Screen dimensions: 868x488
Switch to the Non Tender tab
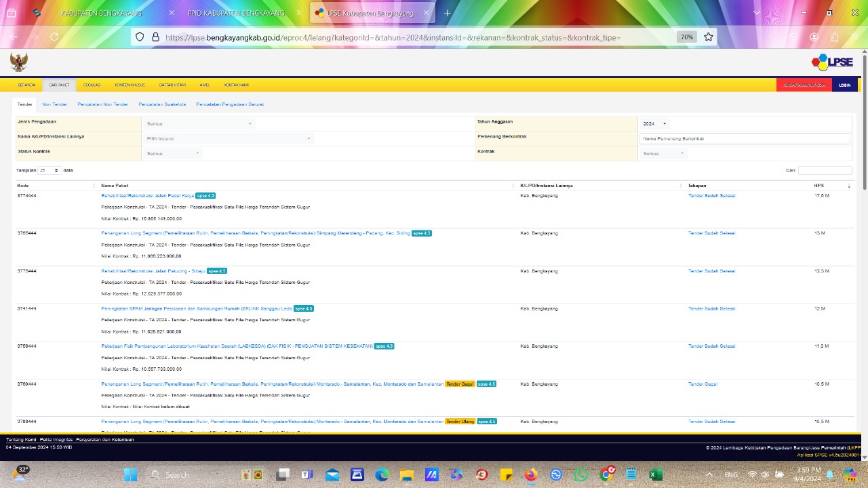(54, 104)
